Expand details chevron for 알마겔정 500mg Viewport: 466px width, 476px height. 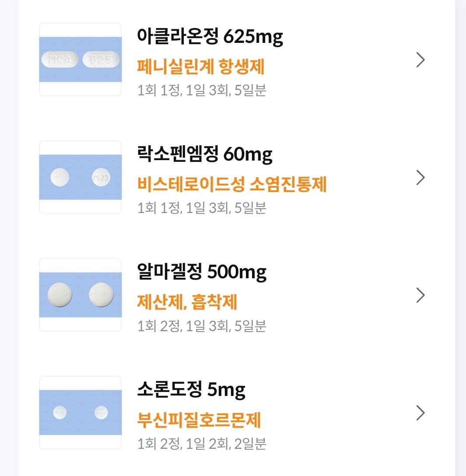pyautogui.click(x=420, y=295)
